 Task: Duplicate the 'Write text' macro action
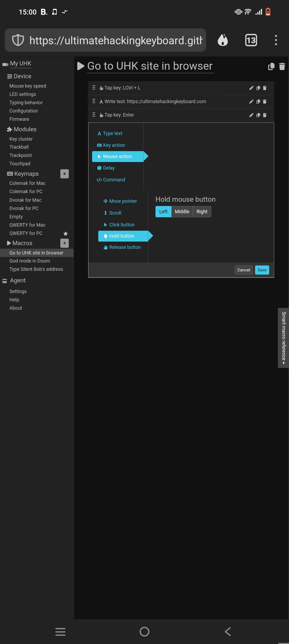tap(258, 102)
